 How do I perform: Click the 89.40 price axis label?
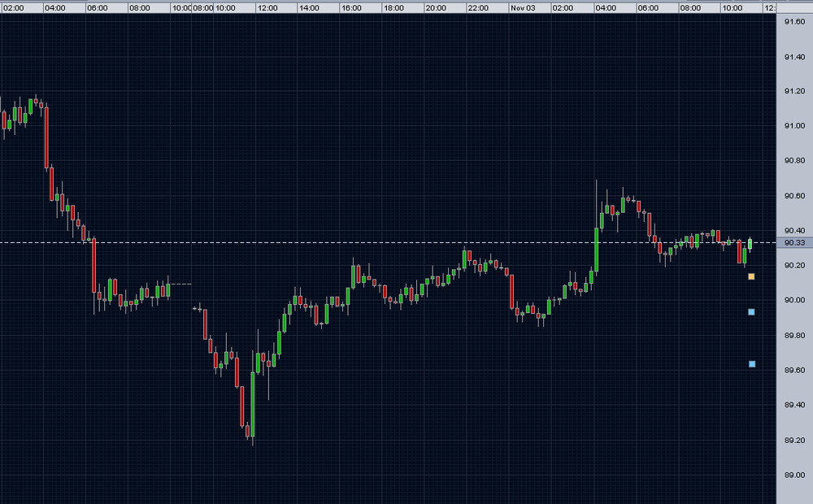pyautogui.click(x=794, y=405)
